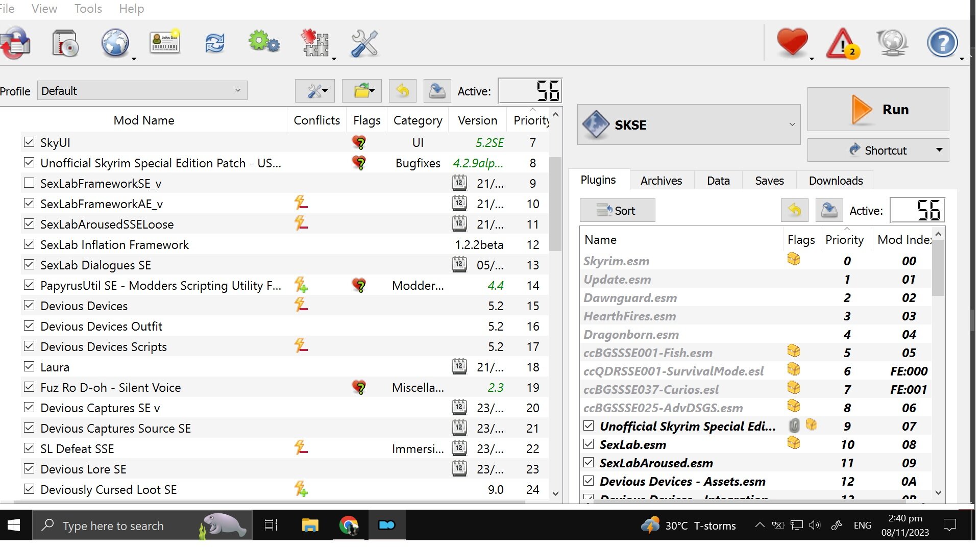The width and height of the screenshot is (980, 551).
Task: Open the Profiles ID card icon
Action: pos(165,42)
